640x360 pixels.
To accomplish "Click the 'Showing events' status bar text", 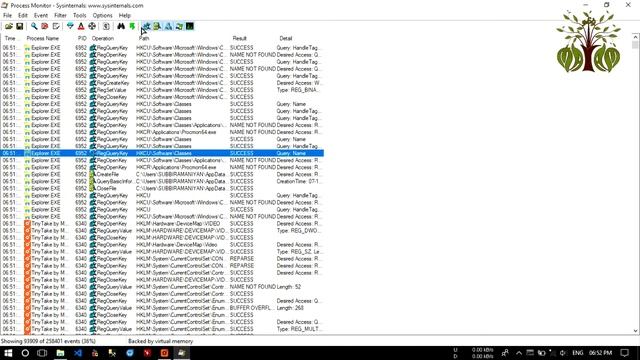I will 48,341.
